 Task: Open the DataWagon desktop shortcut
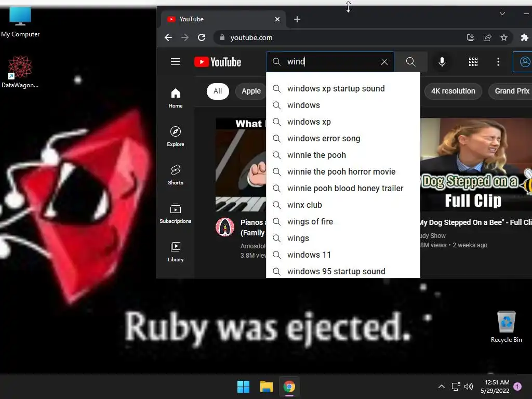click(x=20, y=72)
